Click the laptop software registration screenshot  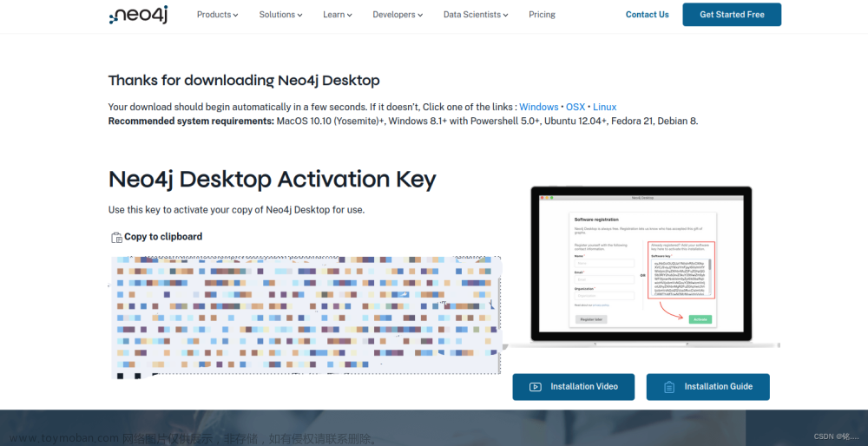643,266
